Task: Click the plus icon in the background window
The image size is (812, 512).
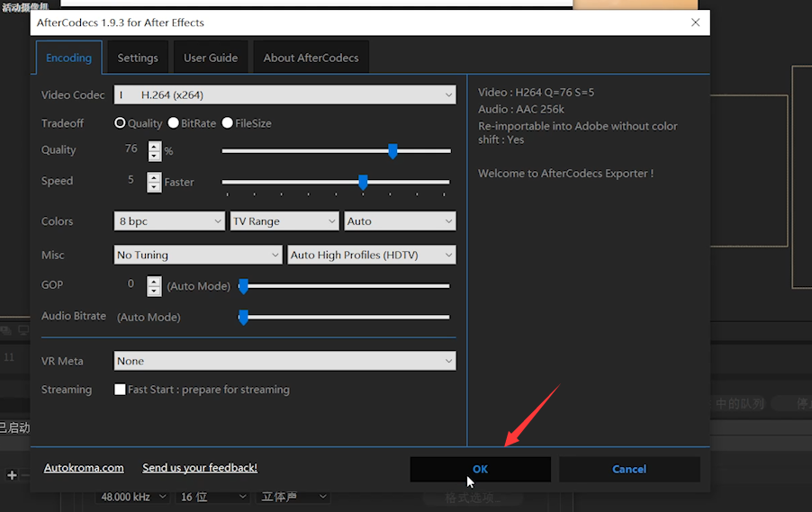Action: [12, 475]
